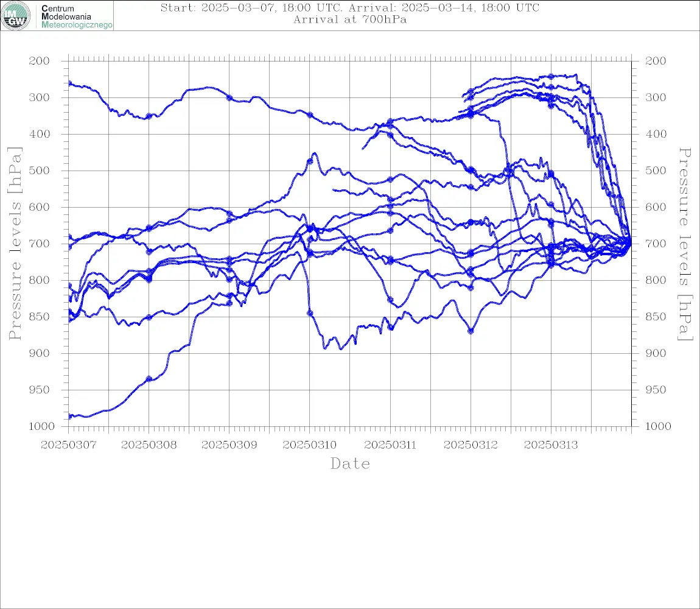Click the left axis 900 label
This screenshot has width=700, height=609.
pos(39,353)
